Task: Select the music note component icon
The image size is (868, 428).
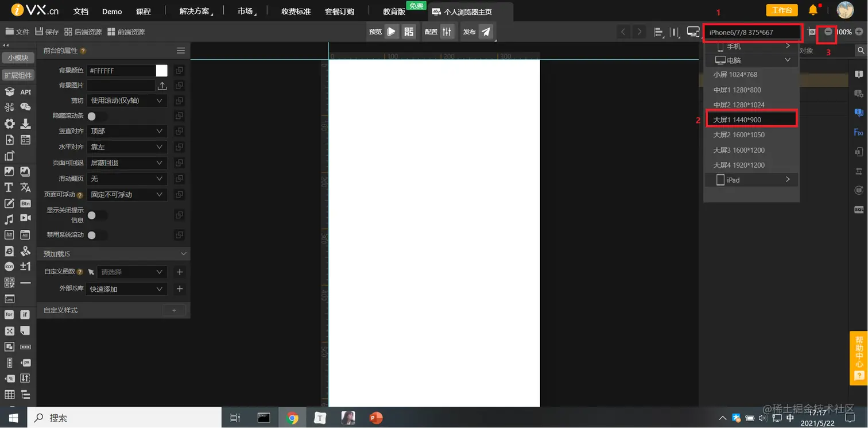Action: pyautogui.click(x=8, y=219)
